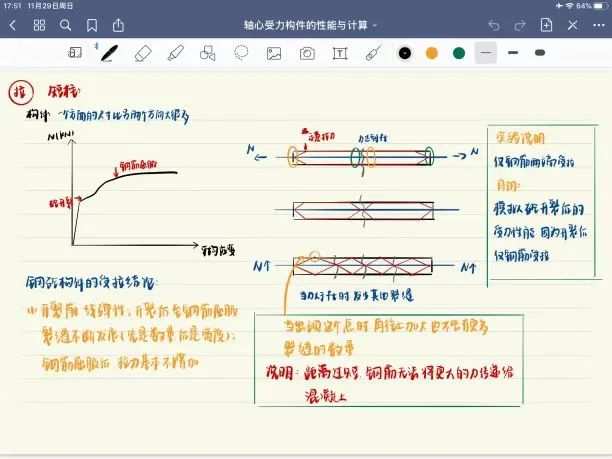
Task: Tap the Wi-Fi status icon
Action: point(570,6)
